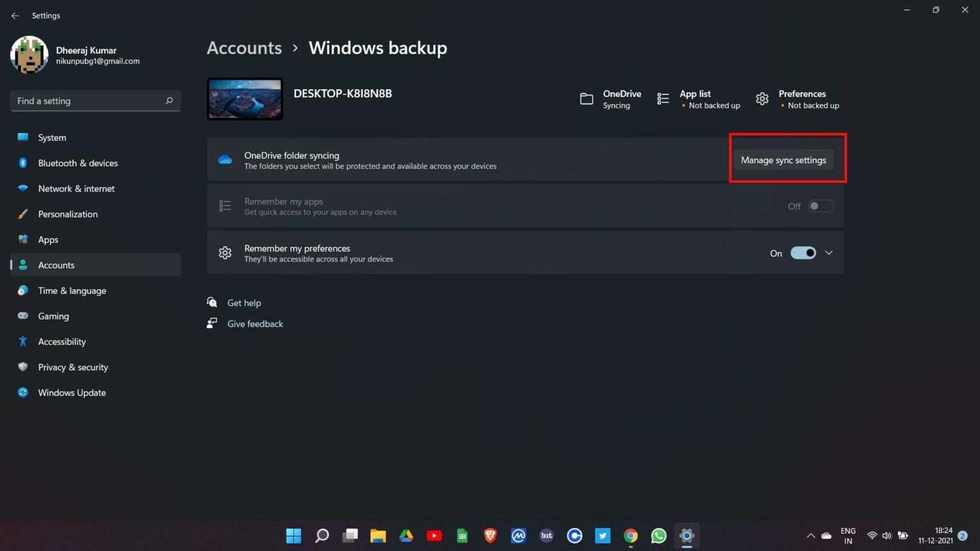Open Accessibility settings from the sidebar
Screen dimensions: 980x551
62,341
